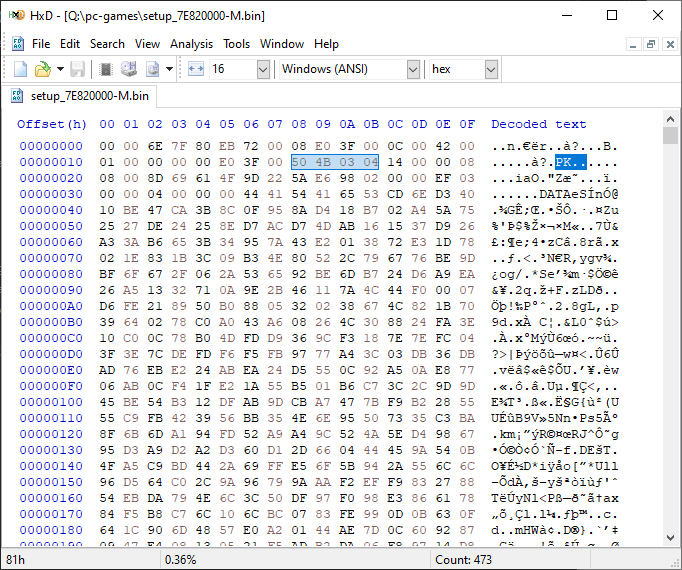The image size is (682, 570).
Task: Click byte CD in row 00000030
Action: [395, 194]
